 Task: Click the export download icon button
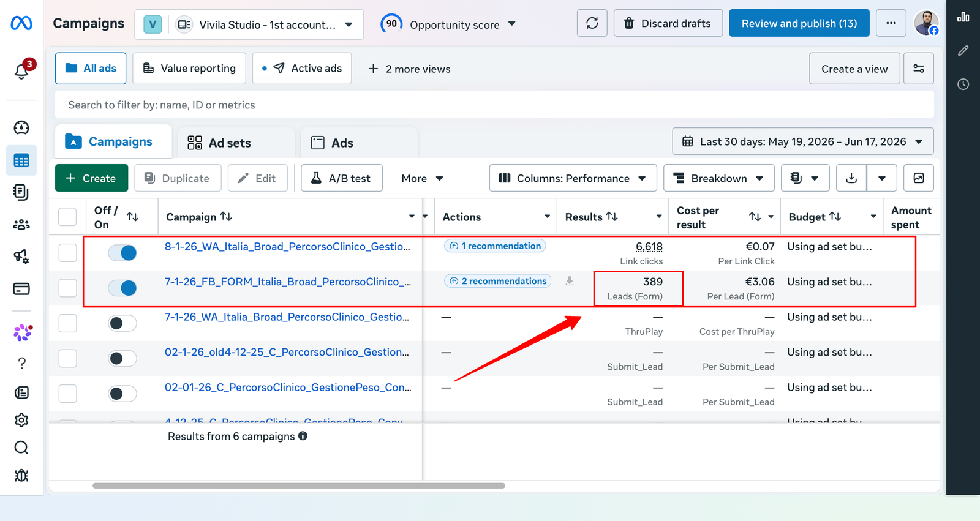[851, 178]
